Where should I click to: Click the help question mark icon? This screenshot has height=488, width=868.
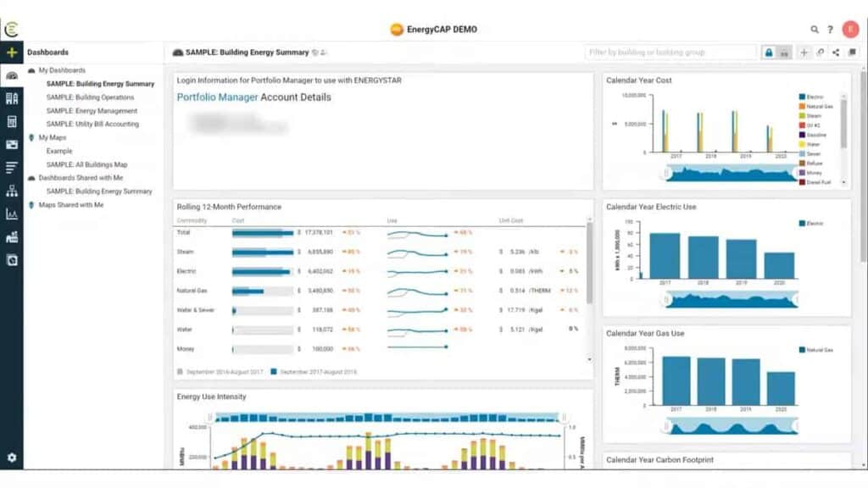coord(831,28)
